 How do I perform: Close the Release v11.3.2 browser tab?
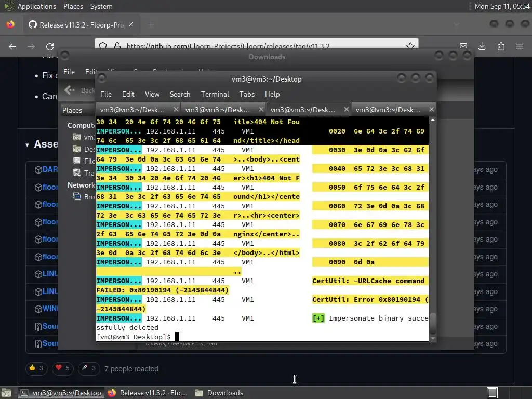[x=131, y=25]
